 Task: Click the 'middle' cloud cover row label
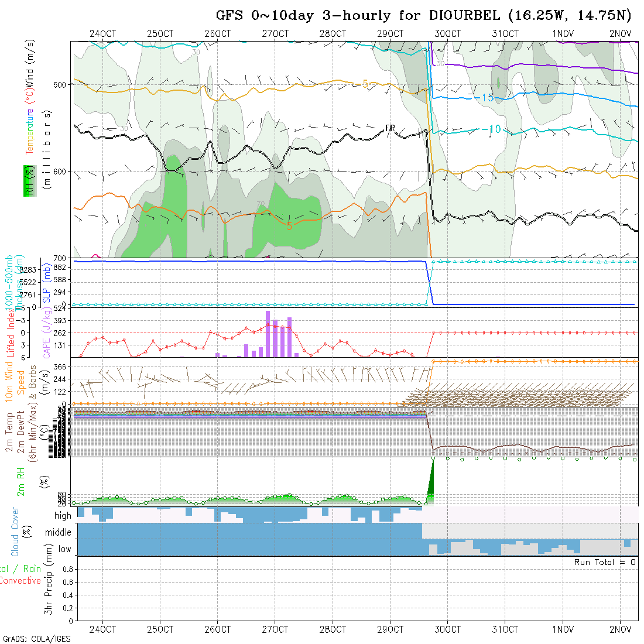click(x=58, y=532)
